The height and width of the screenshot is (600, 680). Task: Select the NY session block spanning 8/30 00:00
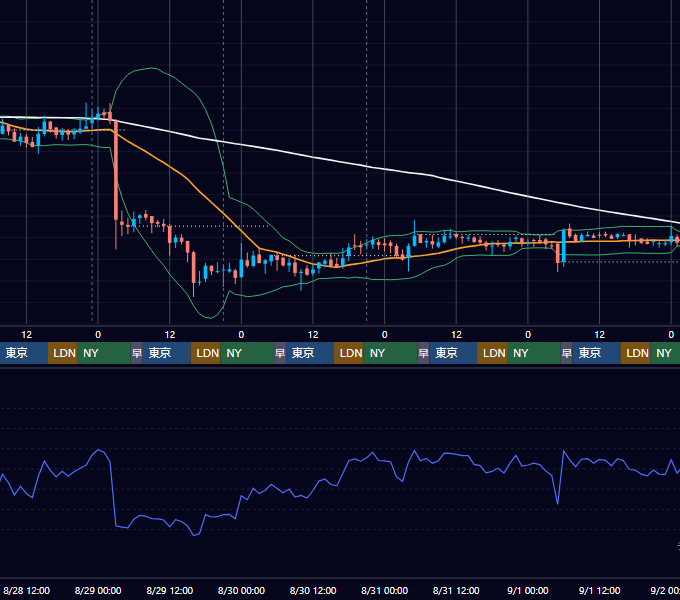(247, 353)
